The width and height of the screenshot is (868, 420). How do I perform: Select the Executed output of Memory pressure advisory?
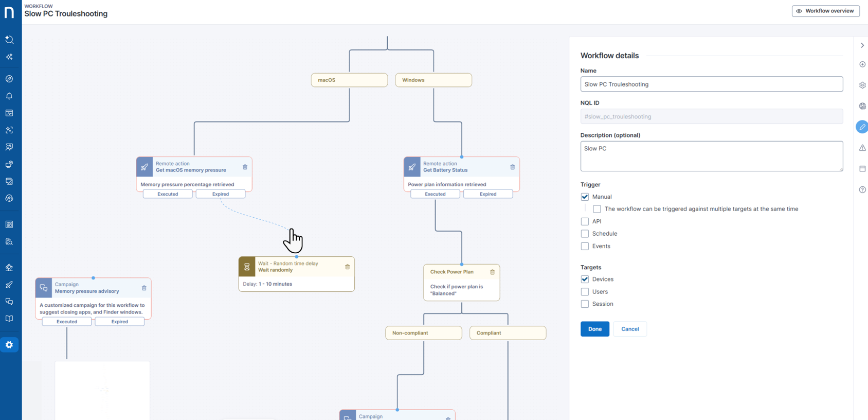click(67, 322)
